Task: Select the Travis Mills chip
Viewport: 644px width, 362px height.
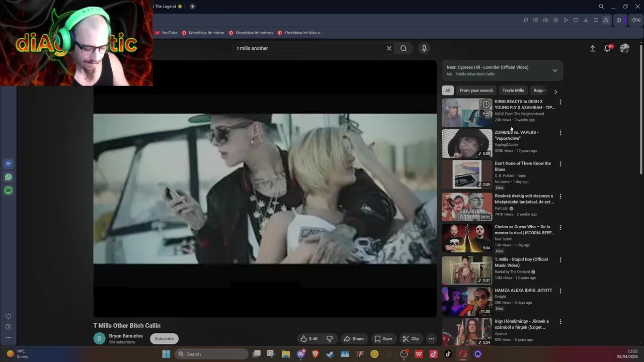Action: coord(513,90)
